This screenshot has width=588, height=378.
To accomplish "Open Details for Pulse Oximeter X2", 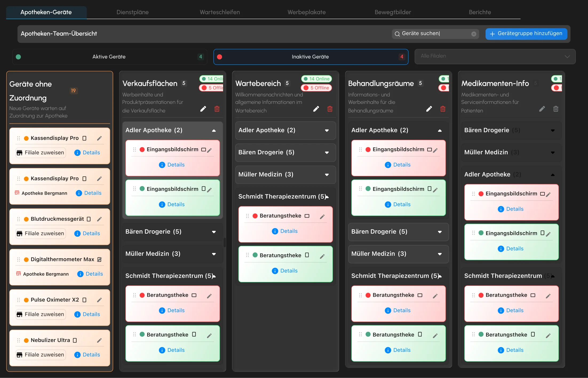I will click(87, 314).
